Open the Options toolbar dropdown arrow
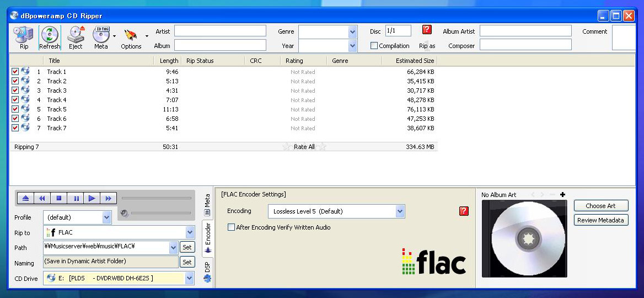This screenshot has height=298, width=644. [x=146, y=36]
